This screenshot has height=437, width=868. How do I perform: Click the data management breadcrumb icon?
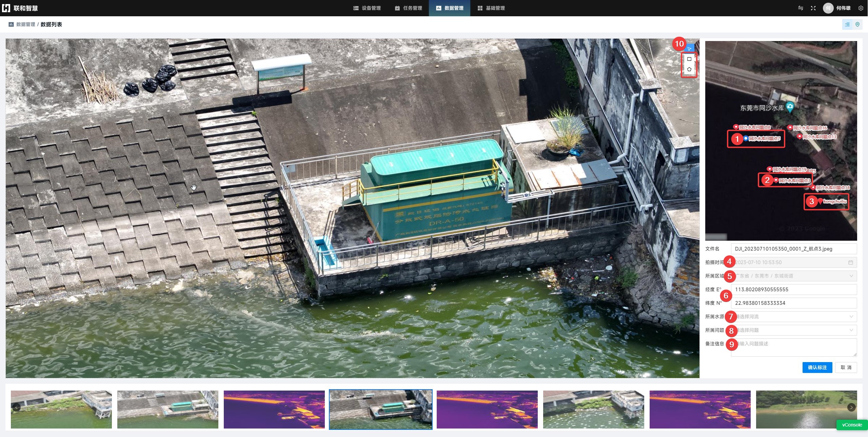(x=11, y=24)
